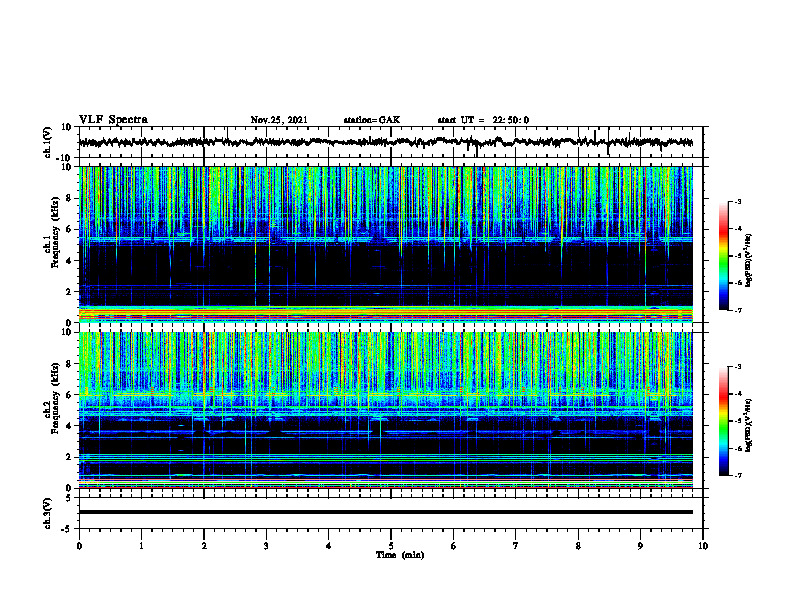This screenshot has width=792, height=612.
Task: Click time axis tick label "0"
Action: 79,546
